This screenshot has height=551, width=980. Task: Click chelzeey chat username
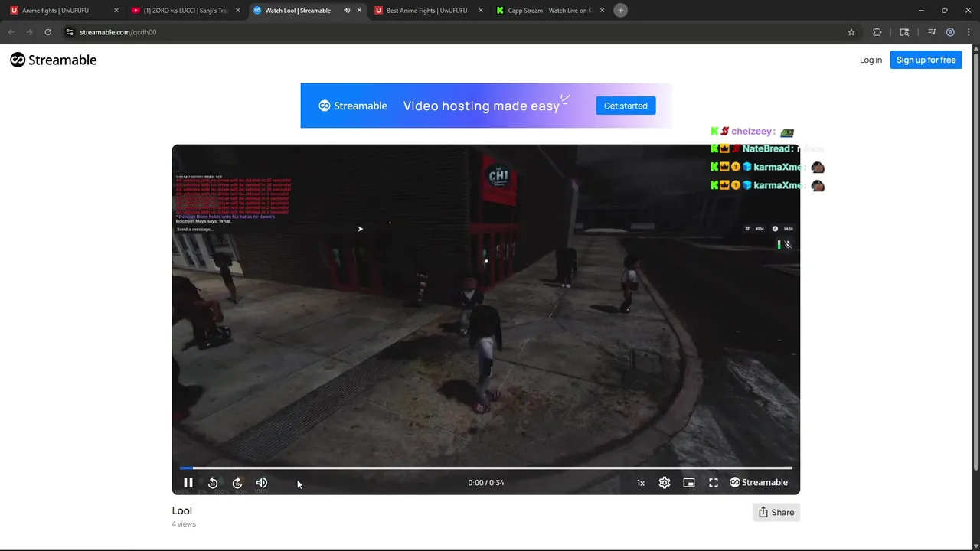click(753, 132)
